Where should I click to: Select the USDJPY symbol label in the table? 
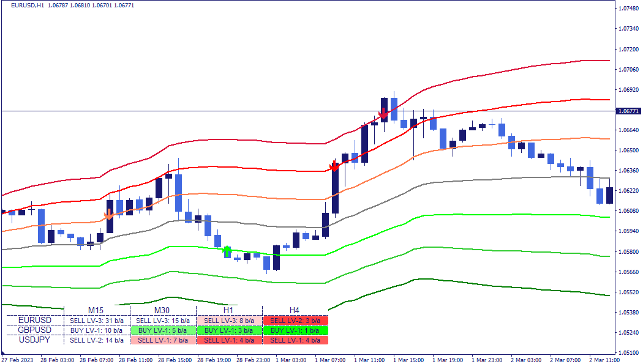pos(36,340)
